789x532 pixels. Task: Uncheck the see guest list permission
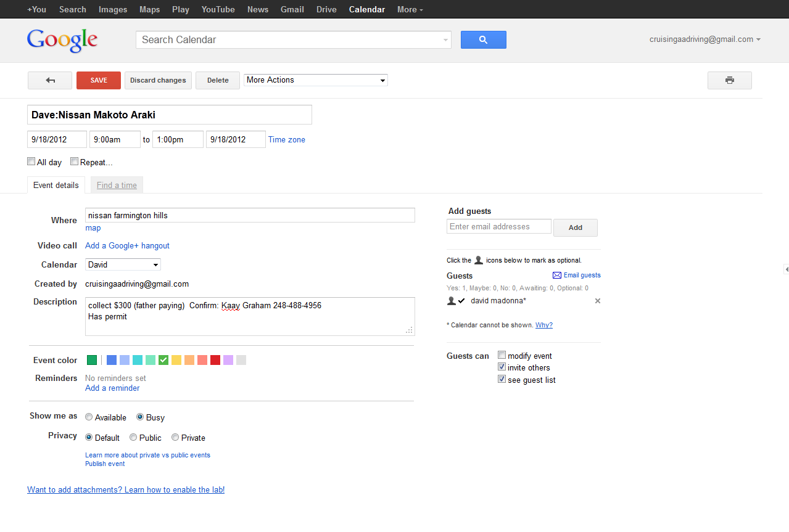click(x=502, y=379)
